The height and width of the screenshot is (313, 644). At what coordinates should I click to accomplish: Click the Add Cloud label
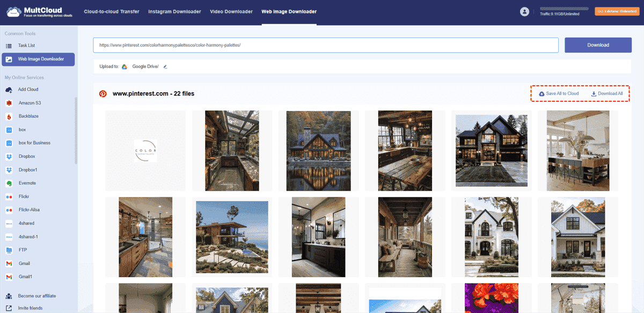[x=28, y=90]
